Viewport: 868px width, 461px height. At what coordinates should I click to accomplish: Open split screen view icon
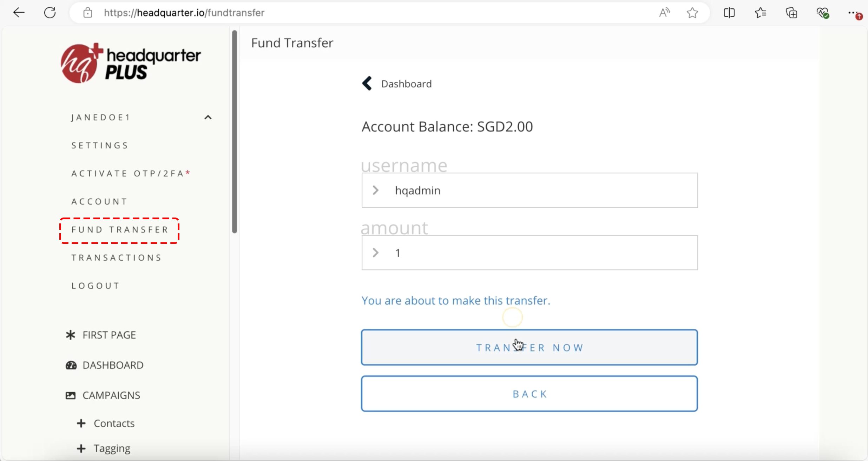coord(729,13)
